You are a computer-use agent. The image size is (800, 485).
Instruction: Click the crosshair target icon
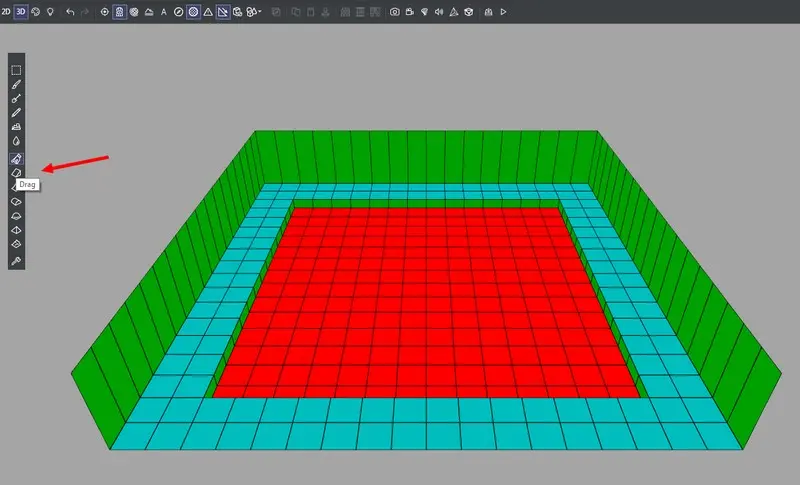(x=104, y=12)
